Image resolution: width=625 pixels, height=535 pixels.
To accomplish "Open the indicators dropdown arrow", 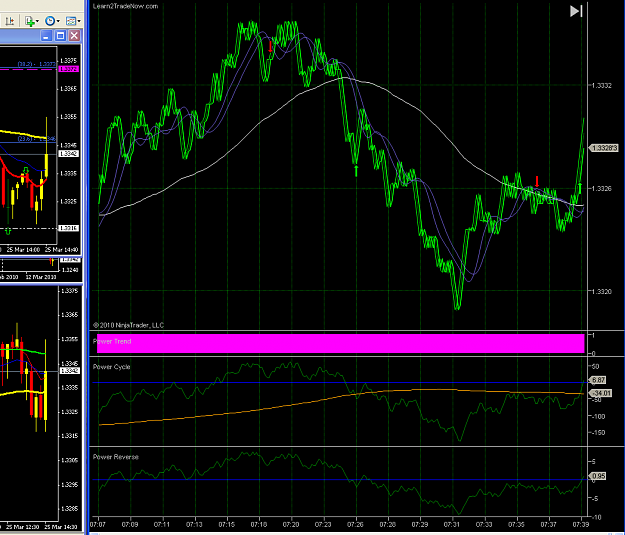I will (x=37, y=21).
